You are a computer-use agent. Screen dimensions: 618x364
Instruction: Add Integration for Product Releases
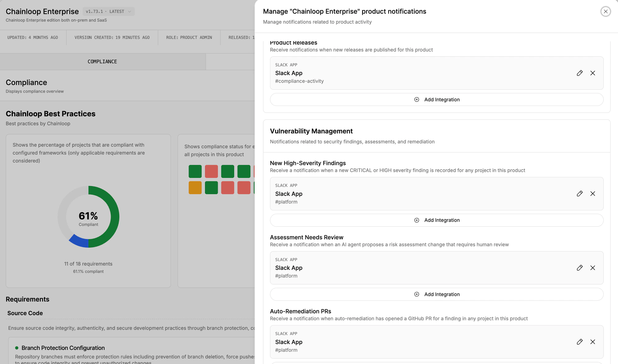[437, 99]
